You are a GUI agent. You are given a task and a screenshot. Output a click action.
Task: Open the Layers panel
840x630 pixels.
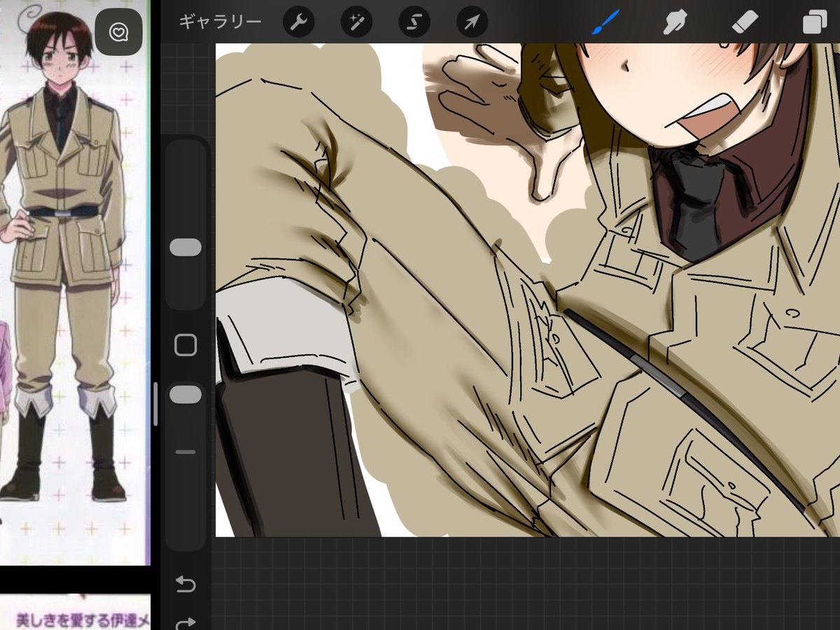coord(814,22)
